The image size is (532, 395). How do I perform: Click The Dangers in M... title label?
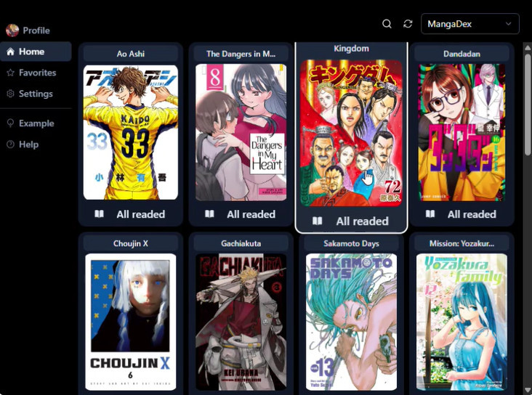241,54
